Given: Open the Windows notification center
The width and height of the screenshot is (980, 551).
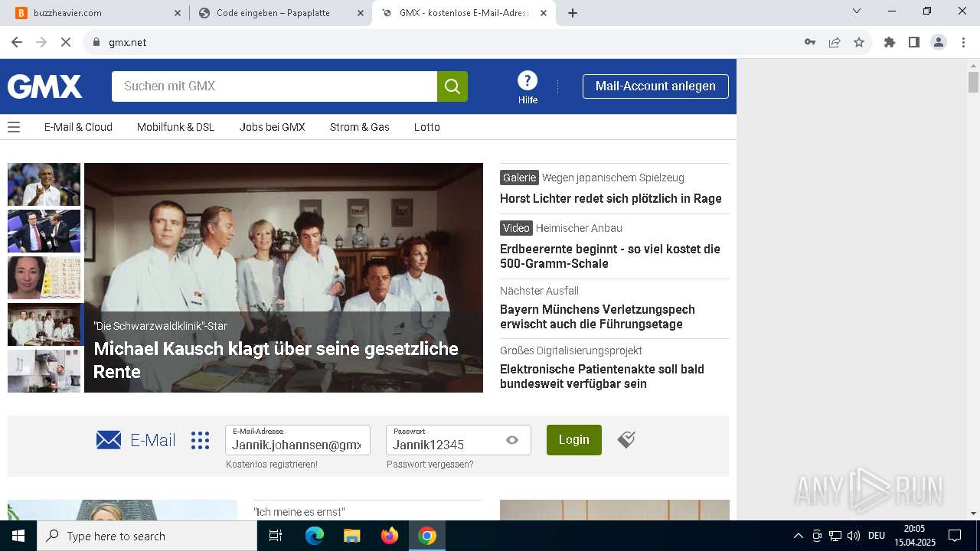Looking at the screenshot, I should click(955, 536).
